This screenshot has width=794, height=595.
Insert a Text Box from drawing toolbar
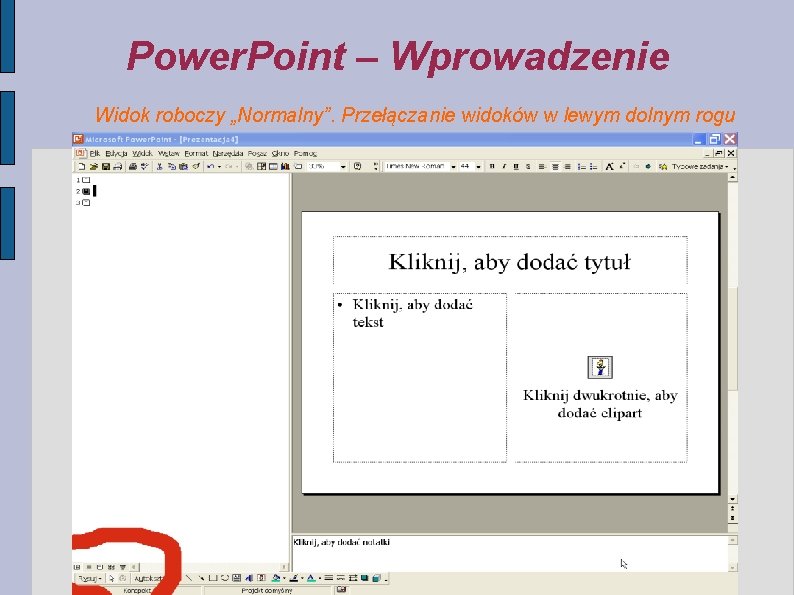click(236, 578)
